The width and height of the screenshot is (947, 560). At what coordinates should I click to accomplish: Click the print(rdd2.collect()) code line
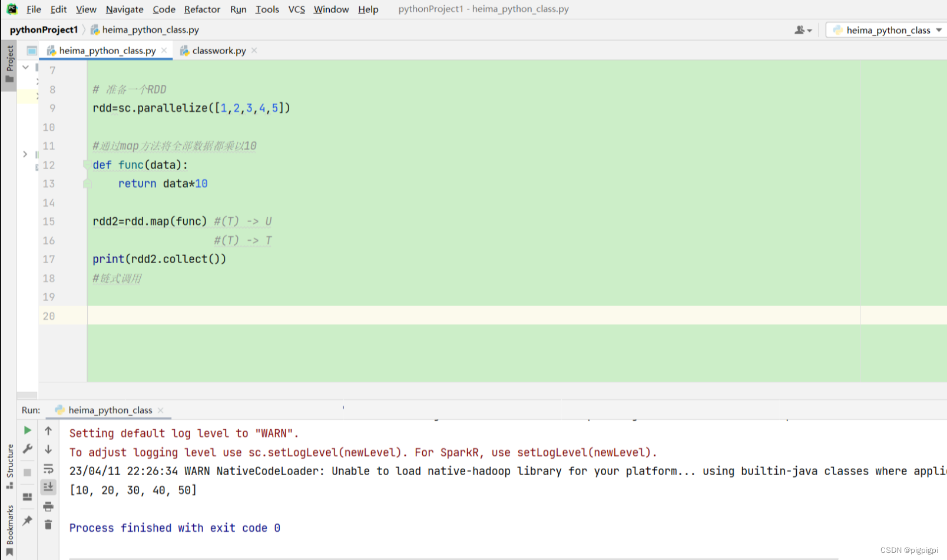coord(159,259)
